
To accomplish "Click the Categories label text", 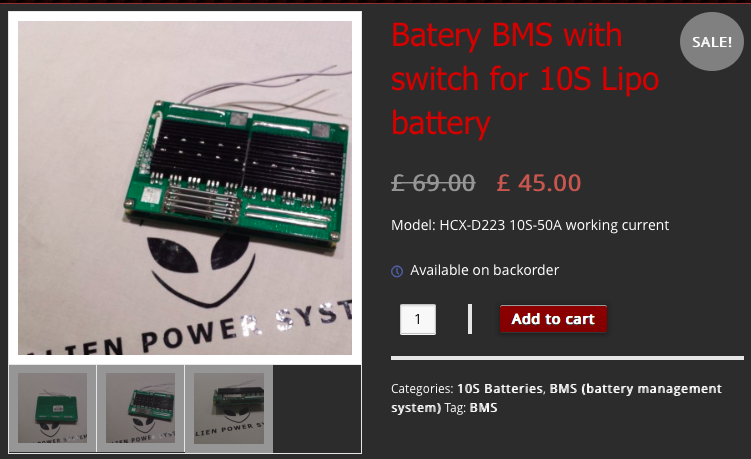I will coord(422,389).
